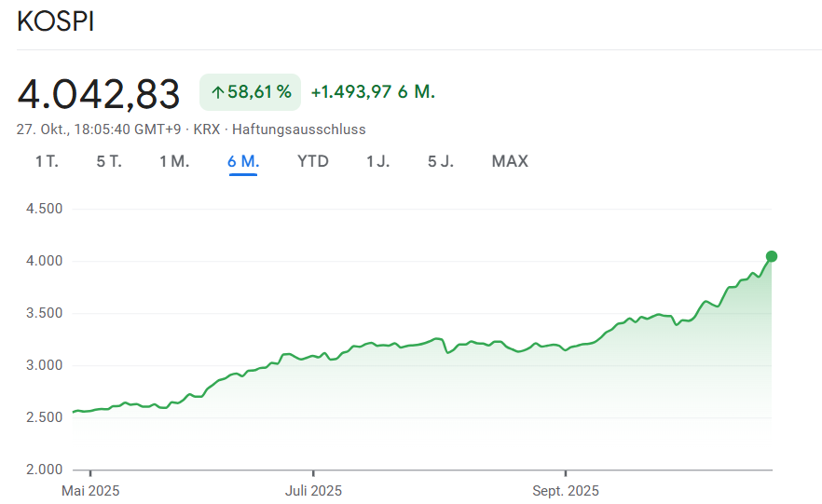Image resolution: width=822 pixels, height=504 pixels.
Task: Select the 1 J. range tab
Action: 377,161
